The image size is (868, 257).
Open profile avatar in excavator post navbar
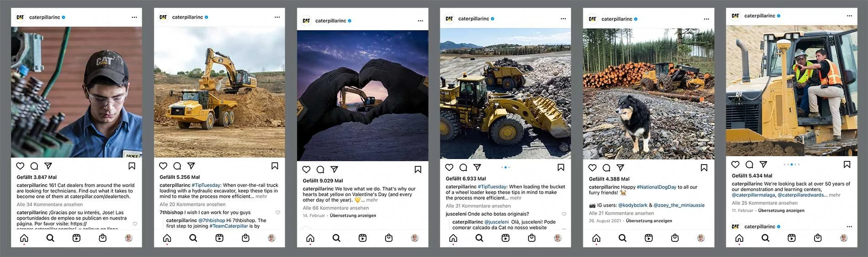[272, 238]
